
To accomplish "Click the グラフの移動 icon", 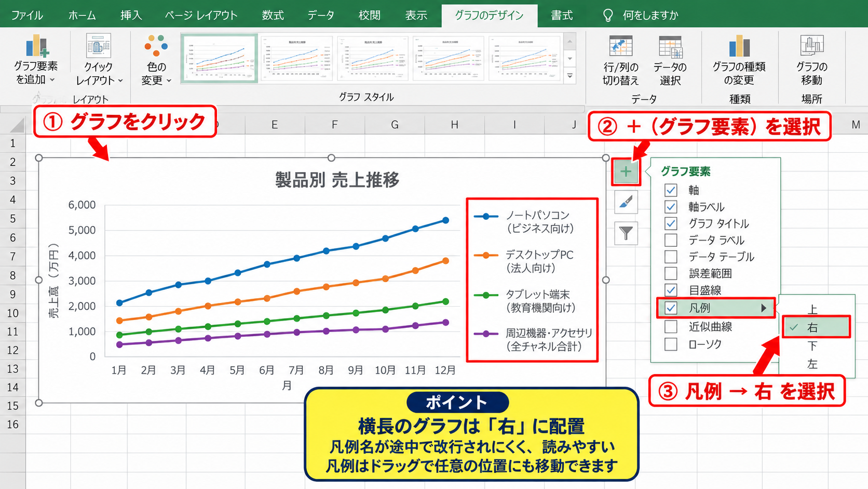I will click(x=812, y=46).
